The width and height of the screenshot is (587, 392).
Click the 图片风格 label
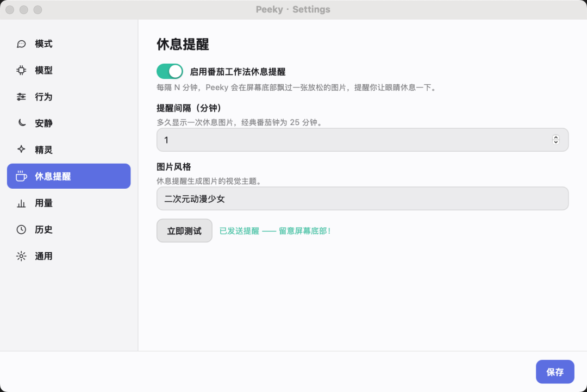pyautogui.click(x=174, y=167)
